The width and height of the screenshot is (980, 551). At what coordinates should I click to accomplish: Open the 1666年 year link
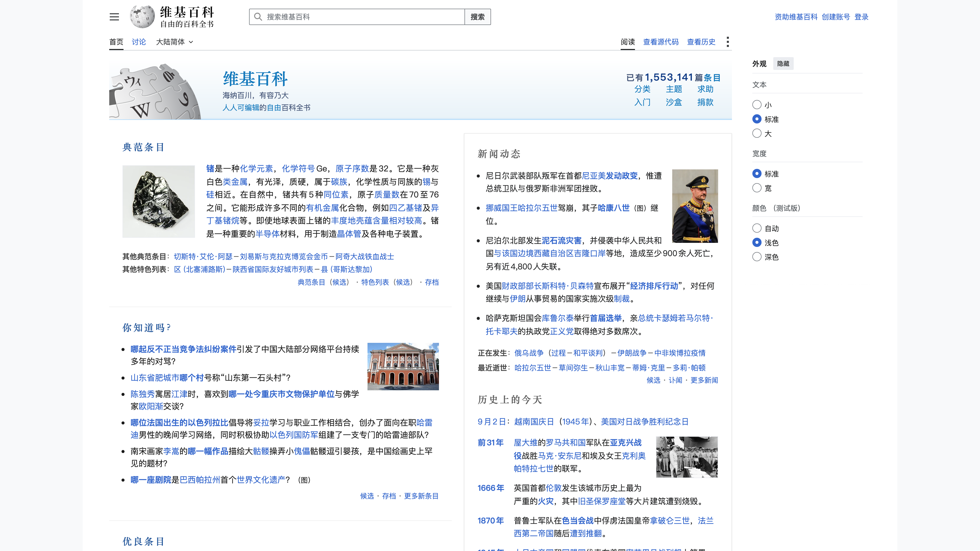491,488
